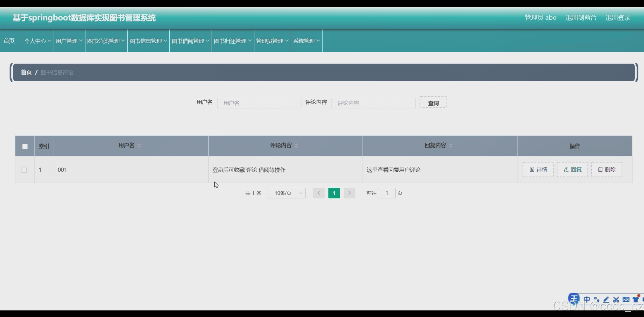Click the next page arrow
This screenshot has width=644, height=317.
[349, 193]
